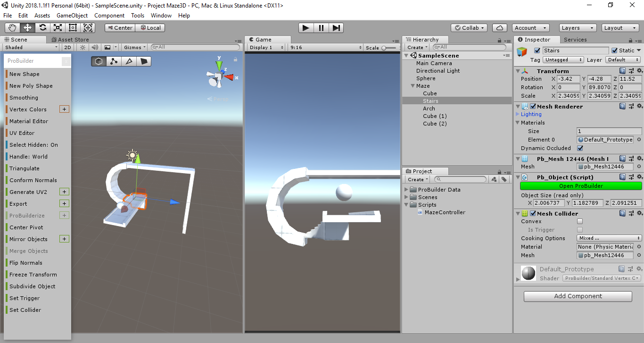Image resolution: width=644 pixels, height=343 pixels.
Task: Click Export options plus icon
Action: click(x=65, y=203)
